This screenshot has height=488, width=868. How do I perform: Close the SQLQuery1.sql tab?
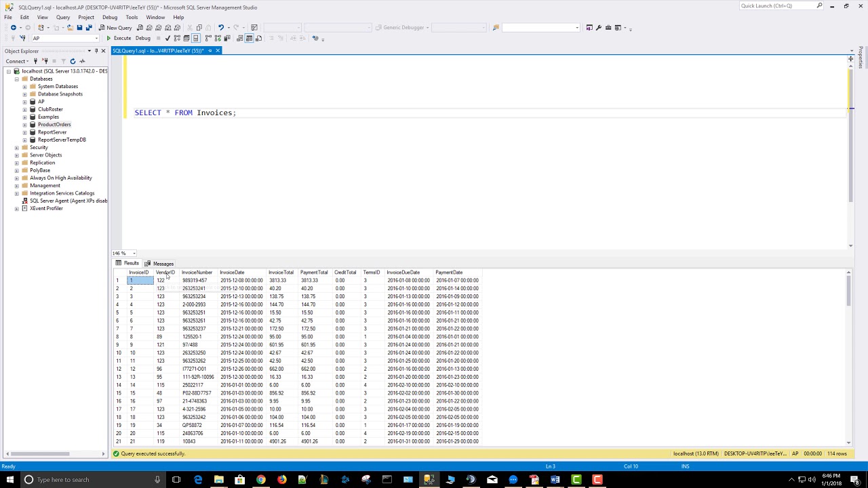(218, 51)
